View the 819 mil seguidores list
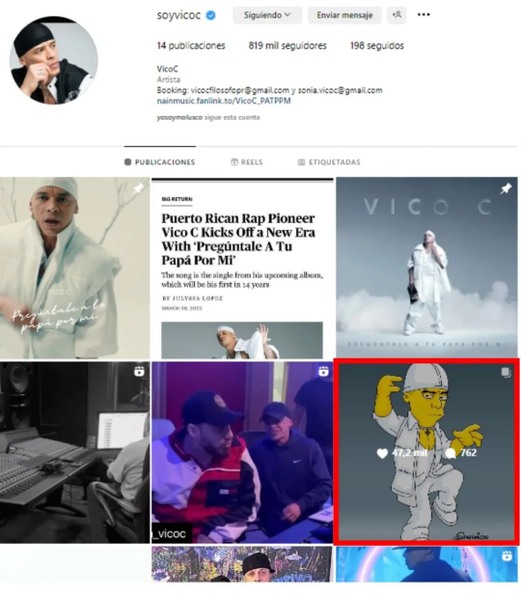 click(288, 46)
